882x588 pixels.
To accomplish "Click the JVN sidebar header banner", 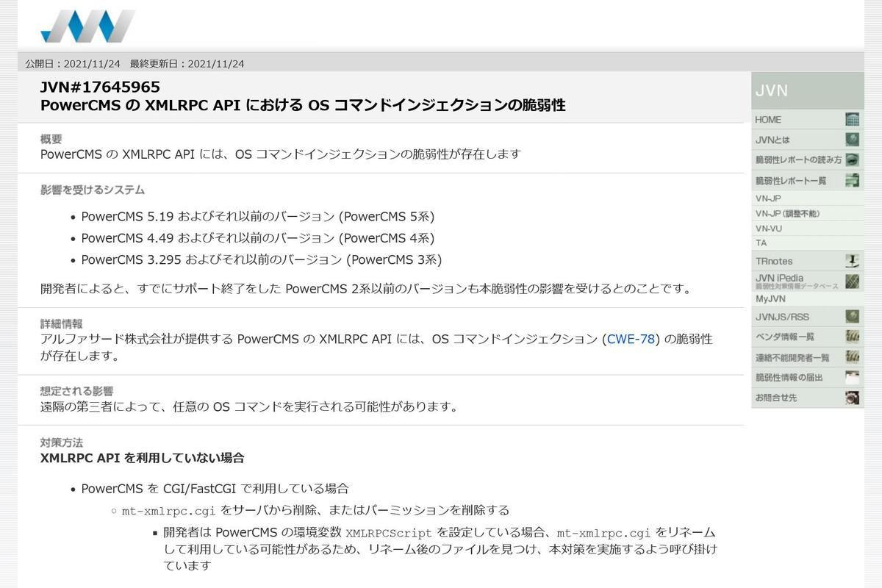I will (807, 90).
